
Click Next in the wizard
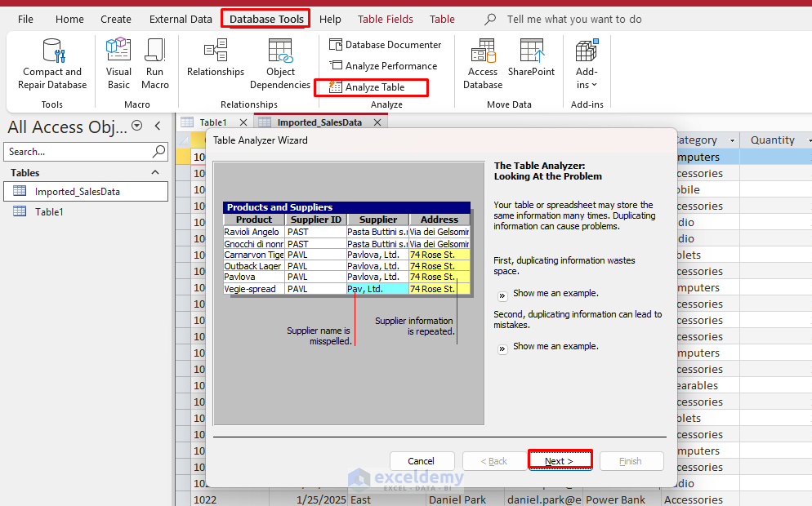point(560,460)
